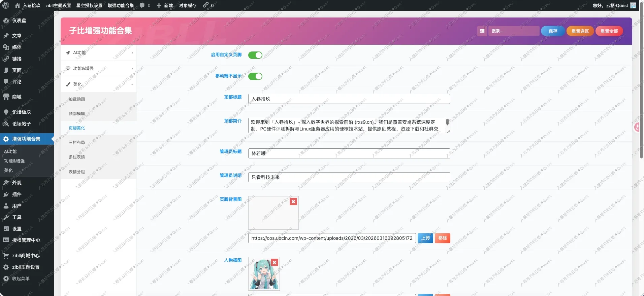The image size is (644, 296).
Task: Click 移除 button for footer background
Action: (443, 238)
